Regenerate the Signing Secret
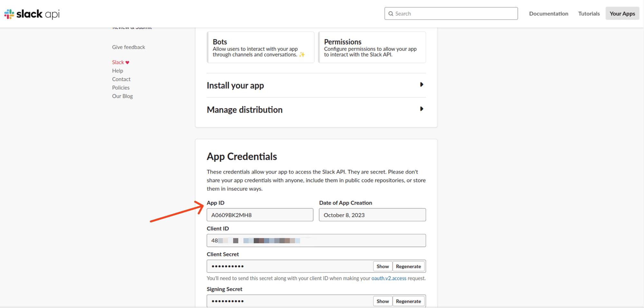Screen dimensions: 644x308 (408, 301)
